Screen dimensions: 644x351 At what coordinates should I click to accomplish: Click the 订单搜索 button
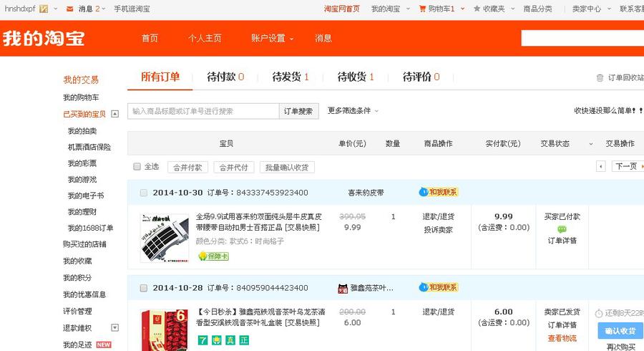pos(298,111)
